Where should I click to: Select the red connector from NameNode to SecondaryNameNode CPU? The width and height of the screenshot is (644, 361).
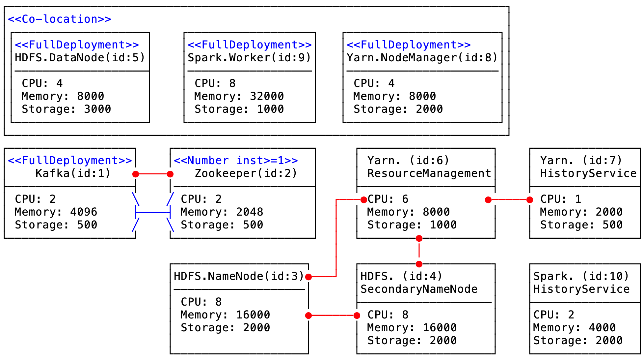pos(333,316)
